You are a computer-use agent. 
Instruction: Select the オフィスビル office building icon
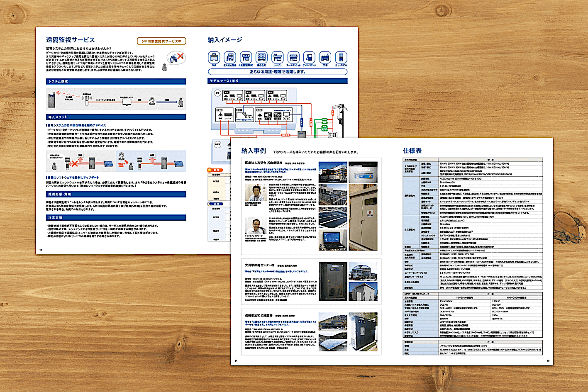click(x=341, y=57)
